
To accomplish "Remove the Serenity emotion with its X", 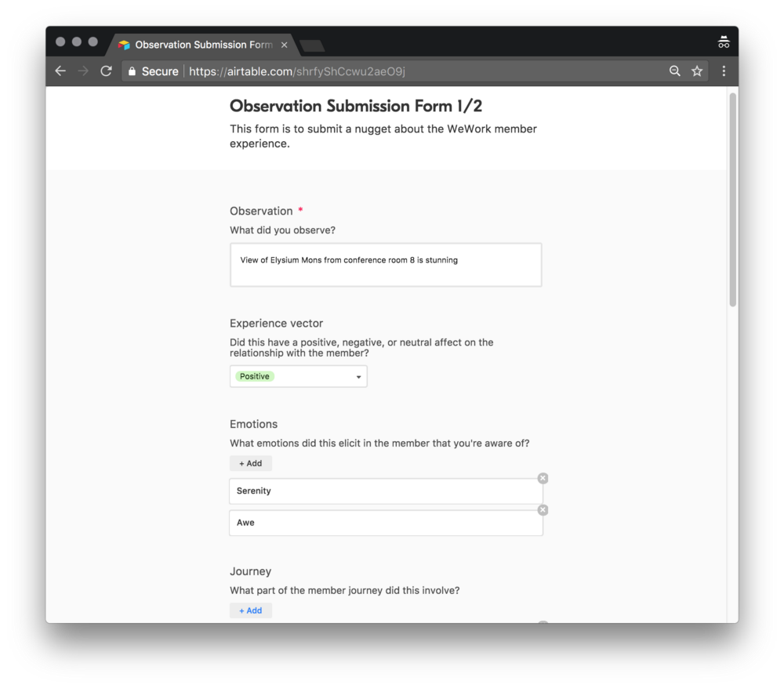I will coord(543,477).
